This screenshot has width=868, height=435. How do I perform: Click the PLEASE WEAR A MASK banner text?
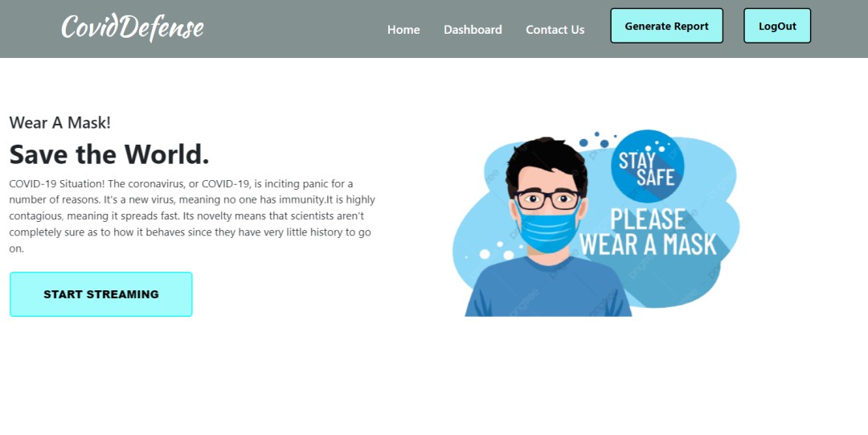pyautogui.click(x=648, y=232)
